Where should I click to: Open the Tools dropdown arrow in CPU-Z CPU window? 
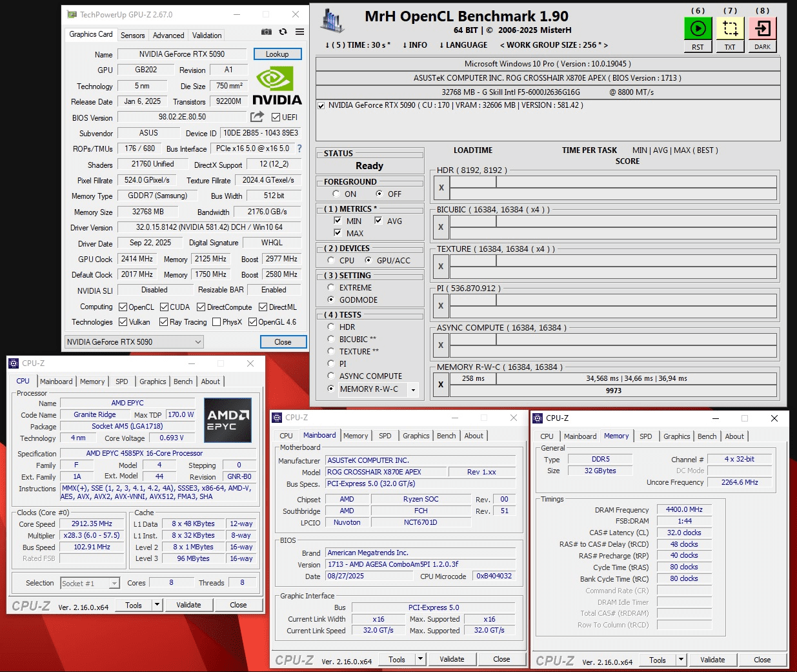[x=157, y=605]
